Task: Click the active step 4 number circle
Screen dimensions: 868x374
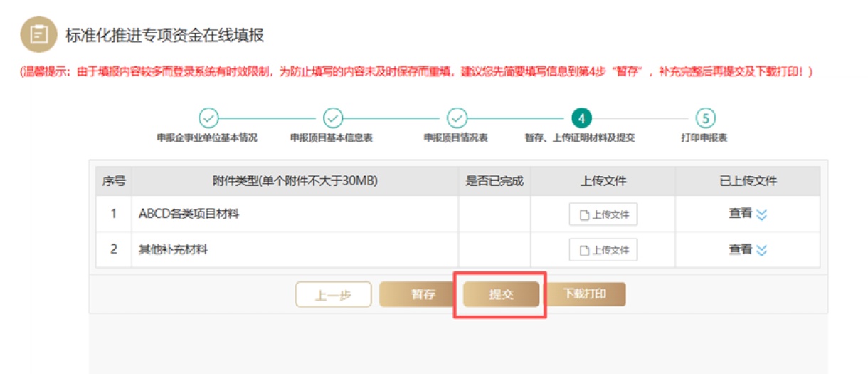Action: (x=581, y=118)
